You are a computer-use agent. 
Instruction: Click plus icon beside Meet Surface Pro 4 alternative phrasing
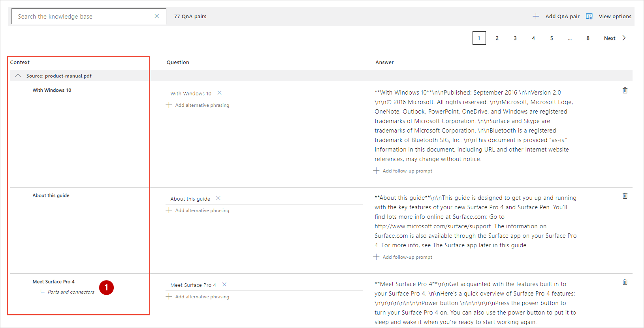point(169,296)
